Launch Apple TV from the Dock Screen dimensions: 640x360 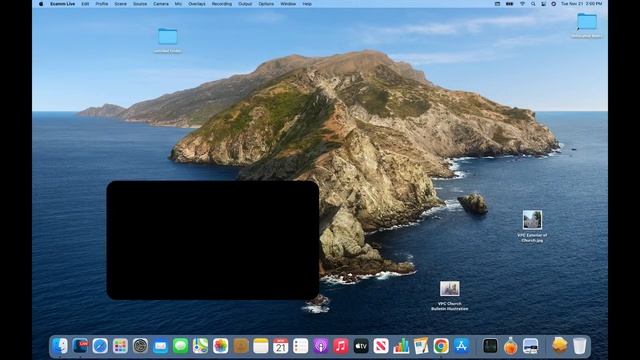(361, 346)
